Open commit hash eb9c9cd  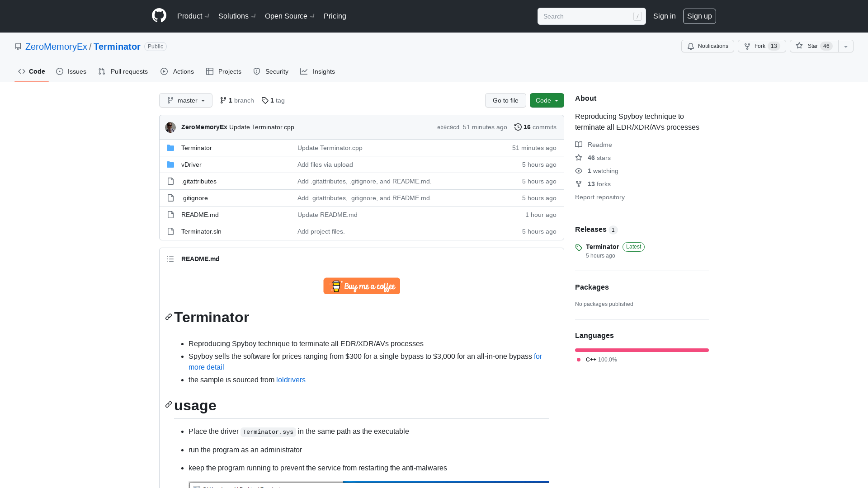pyautogui.click(x=448, y=127)
